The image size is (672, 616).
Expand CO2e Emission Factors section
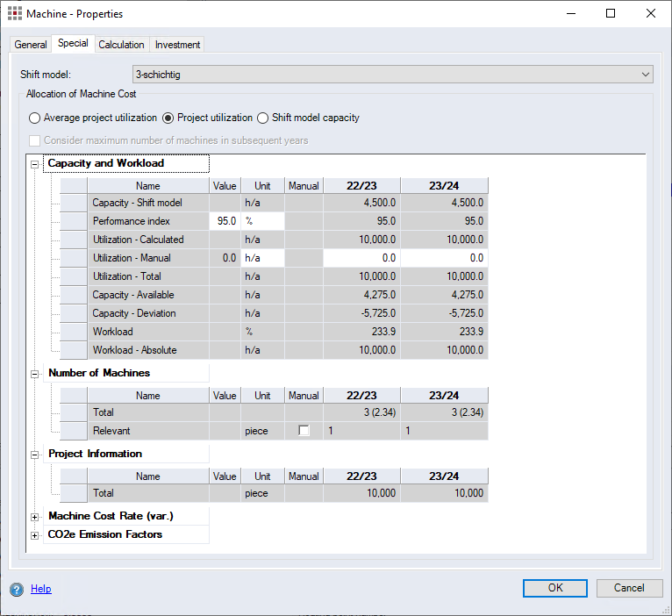pyautogui.click(x=35, y=535)
